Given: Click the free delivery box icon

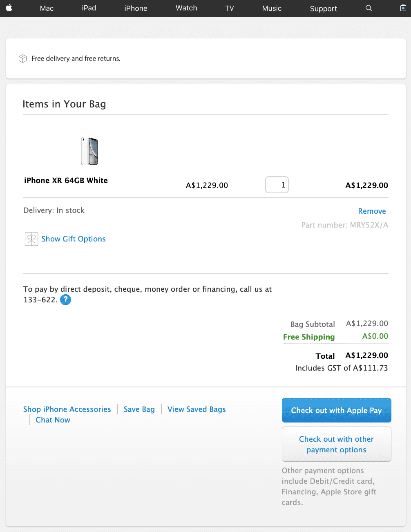Looking at the screenshot, I should point(23,59).
